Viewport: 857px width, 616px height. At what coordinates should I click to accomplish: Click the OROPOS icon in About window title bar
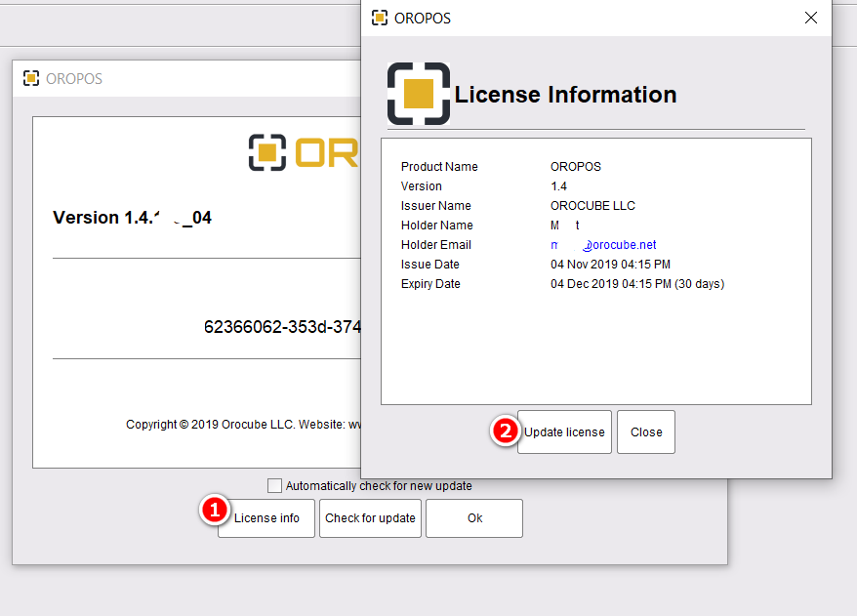pyautogui.click(x=31, y=79)
